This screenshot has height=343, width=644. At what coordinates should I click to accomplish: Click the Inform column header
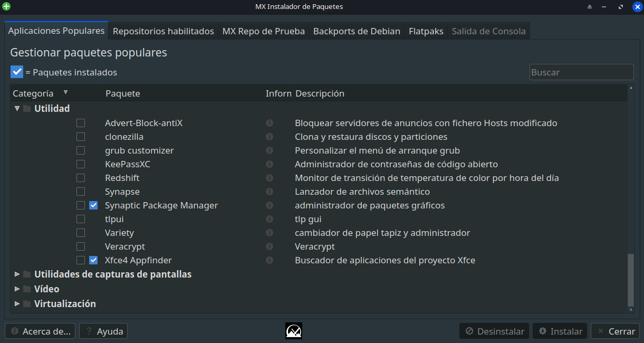pos(278,93)
